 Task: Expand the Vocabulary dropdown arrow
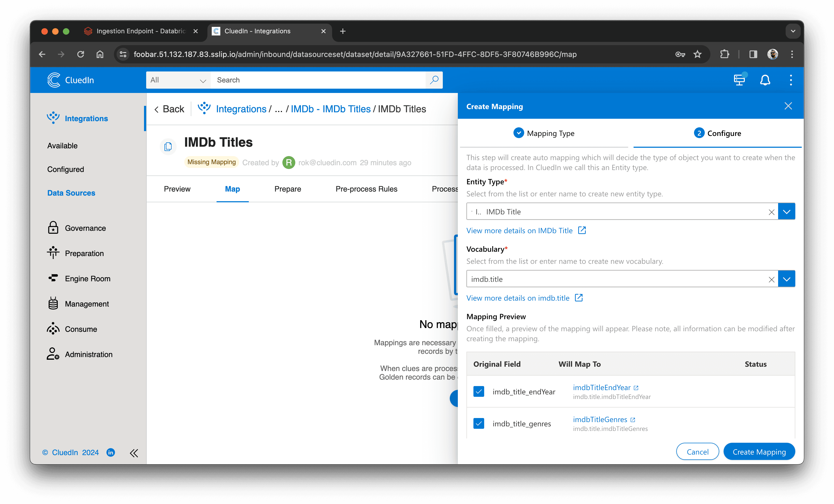click(x=786, y=279)
